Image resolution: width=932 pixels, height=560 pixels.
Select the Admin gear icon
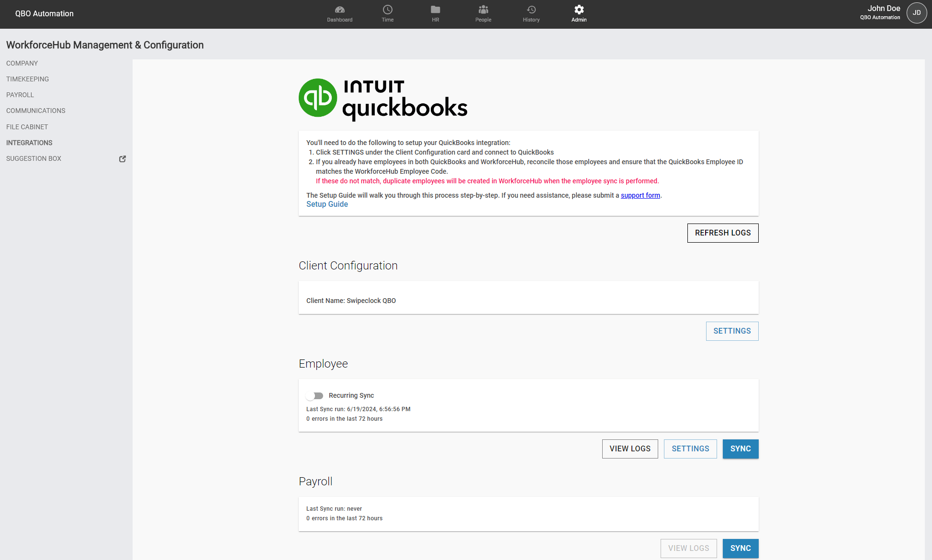point(579,13)
